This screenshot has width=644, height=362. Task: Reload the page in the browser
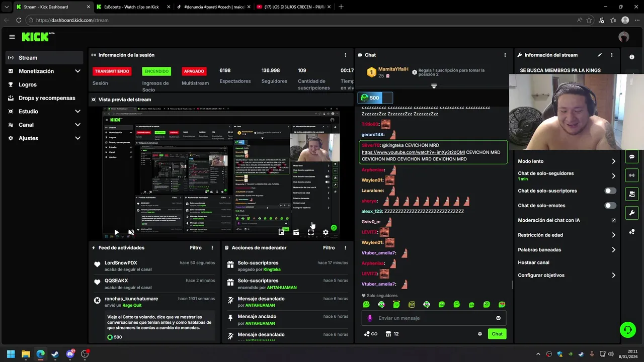point(19,20)
